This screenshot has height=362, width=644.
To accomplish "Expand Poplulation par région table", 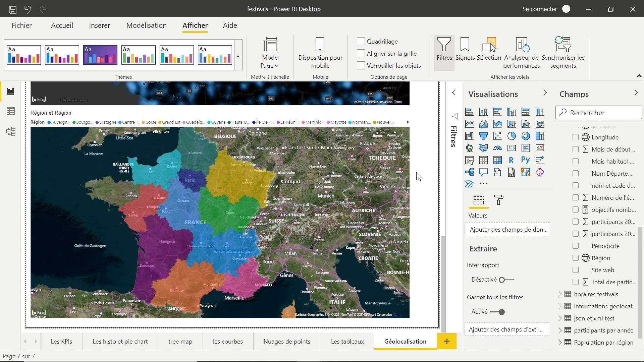I will click(560, 342).
